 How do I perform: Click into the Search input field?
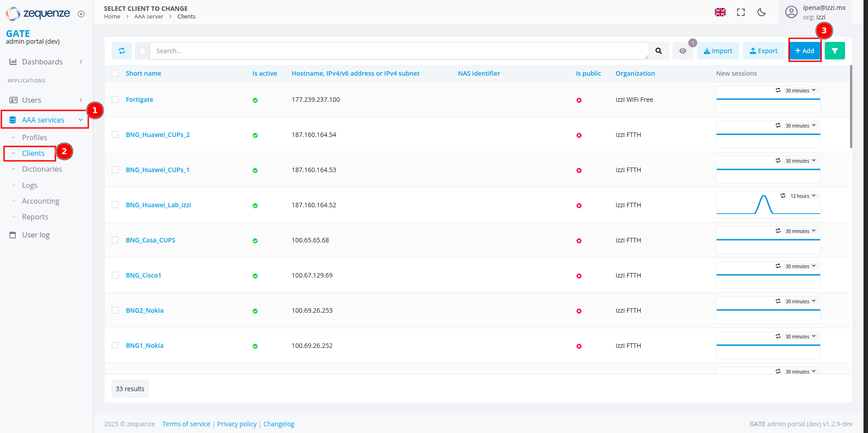point(399,51)
